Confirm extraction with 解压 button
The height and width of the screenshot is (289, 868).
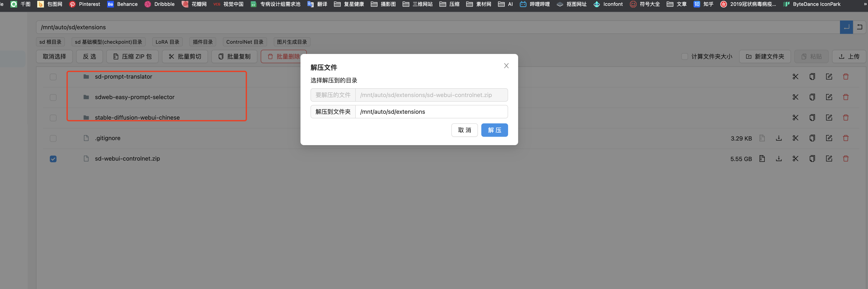pyautogui.click(x=494, y=130)
